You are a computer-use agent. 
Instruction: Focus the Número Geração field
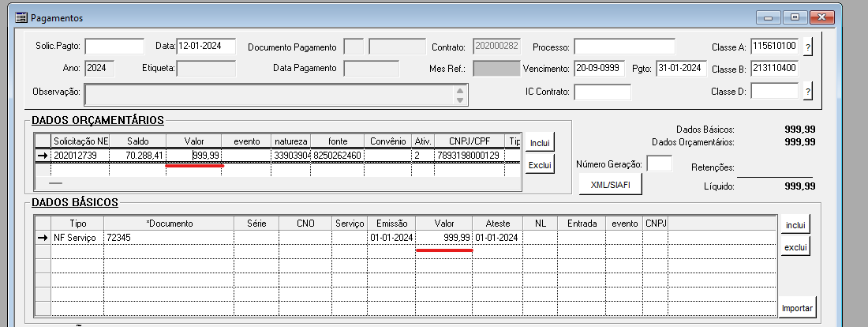pos(659,163)
